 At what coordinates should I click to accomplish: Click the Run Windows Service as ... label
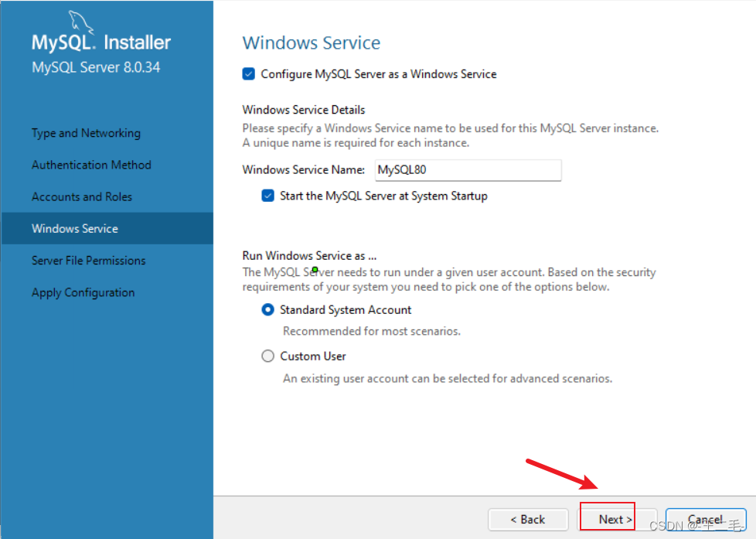(309, 255)
